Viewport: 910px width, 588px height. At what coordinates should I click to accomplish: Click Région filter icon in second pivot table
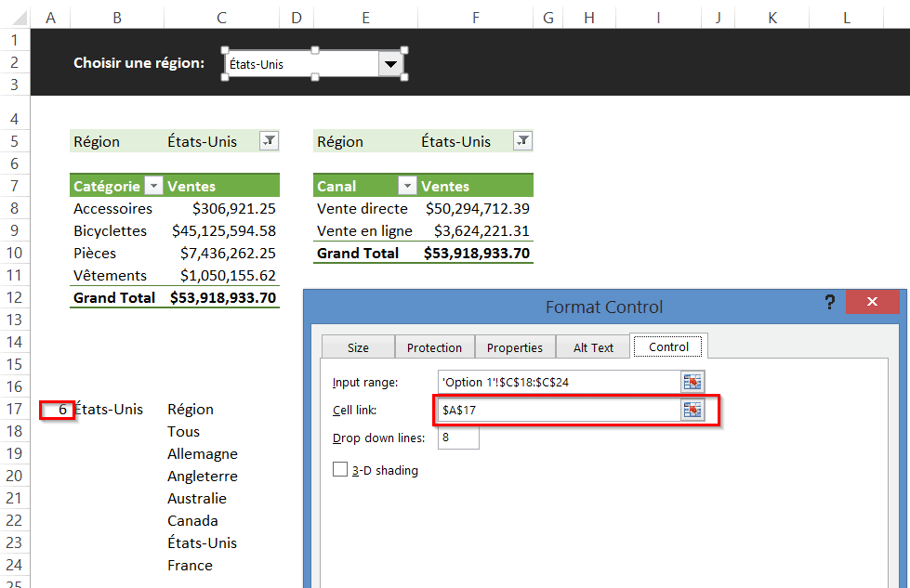tap(522, 141)
